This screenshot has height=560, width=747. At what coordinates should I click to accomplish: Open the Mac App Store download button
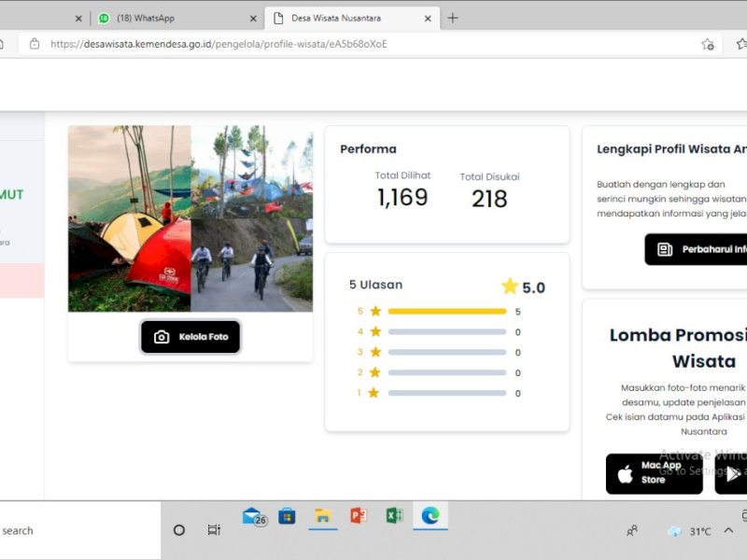coord(655,473)
